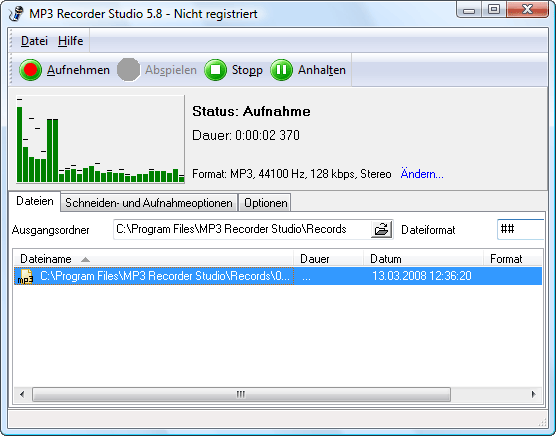Click the Status: Aufnahme label
The image size is (556, 436).
coord(251,112)
